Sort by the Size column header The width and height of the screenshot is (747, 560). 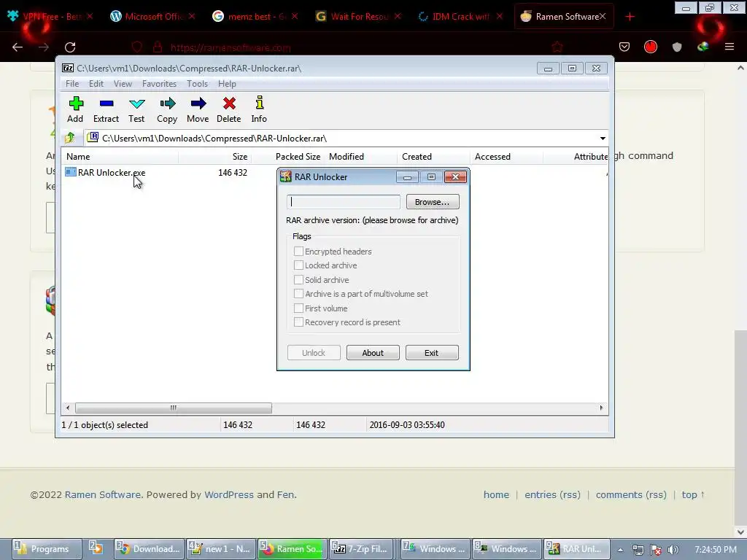215,157
